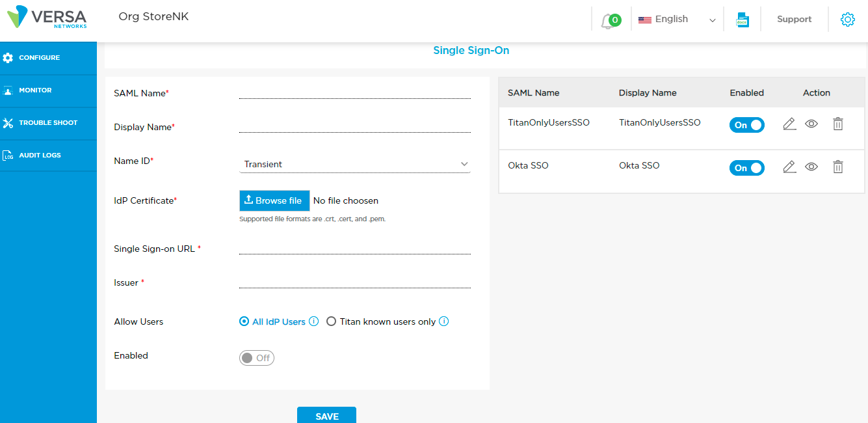This screenshot has width=868, height=423.
Task: Open the AUDIT LOGS section
Action: (39, 155)
